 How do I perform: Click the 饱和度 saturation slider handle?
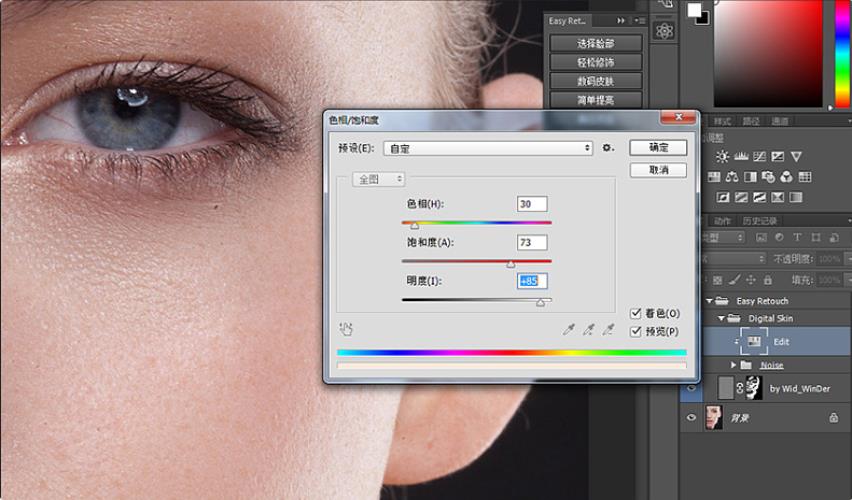(511, 264)
